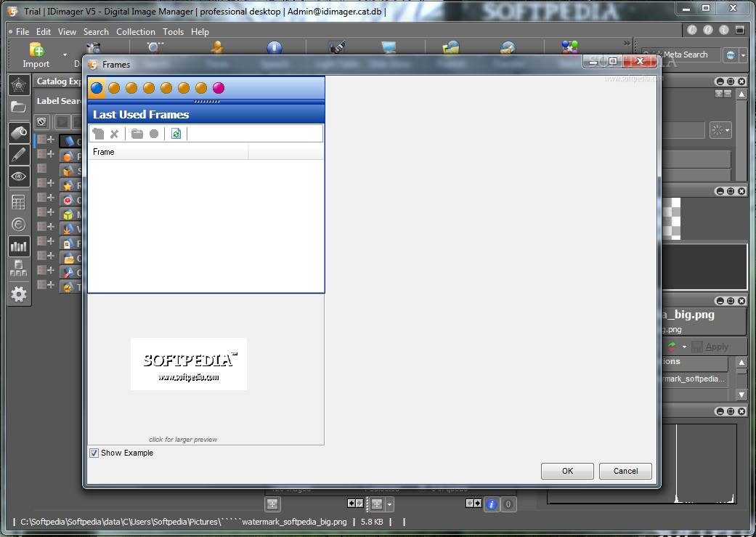The image size is (756, 537).
Task: Click the watermark_softpedia_big.png path in status bar
Action: tap(184, 522)
